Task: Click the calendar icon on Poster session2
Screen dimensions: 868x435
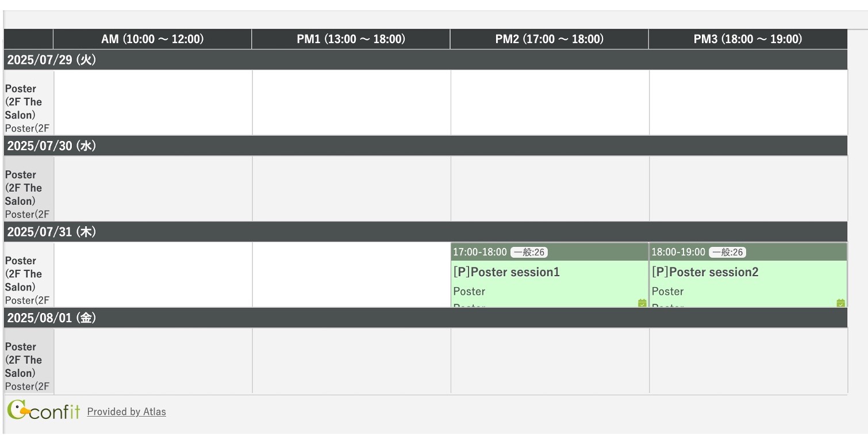Action: pyautogui.click(x=840, y=303)
